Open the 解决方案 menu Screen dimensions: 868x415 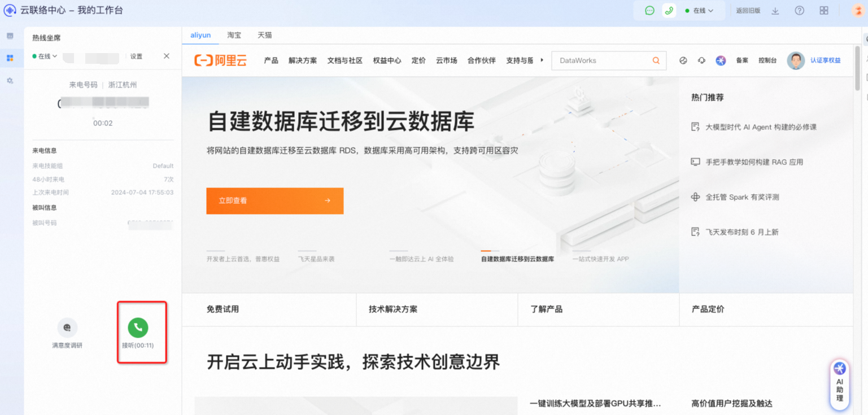303,60
